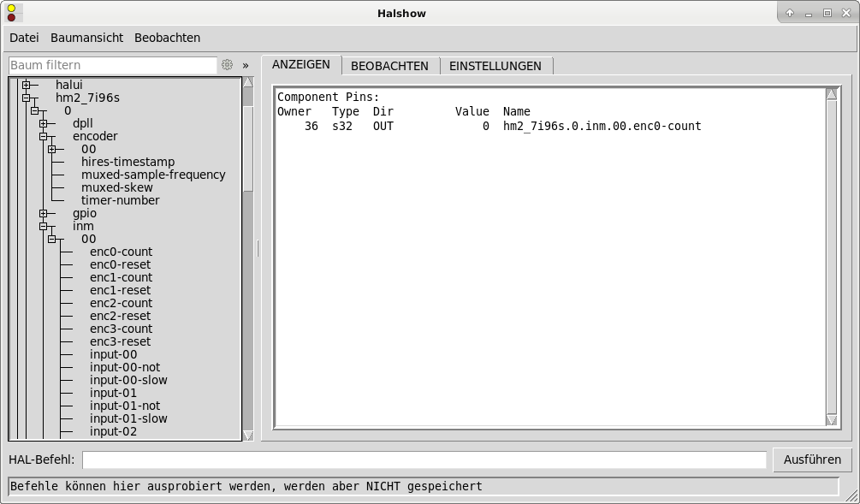Select the enc0-count pin in tree
Viewport: 860px width, 504px height.
(122, 252)
